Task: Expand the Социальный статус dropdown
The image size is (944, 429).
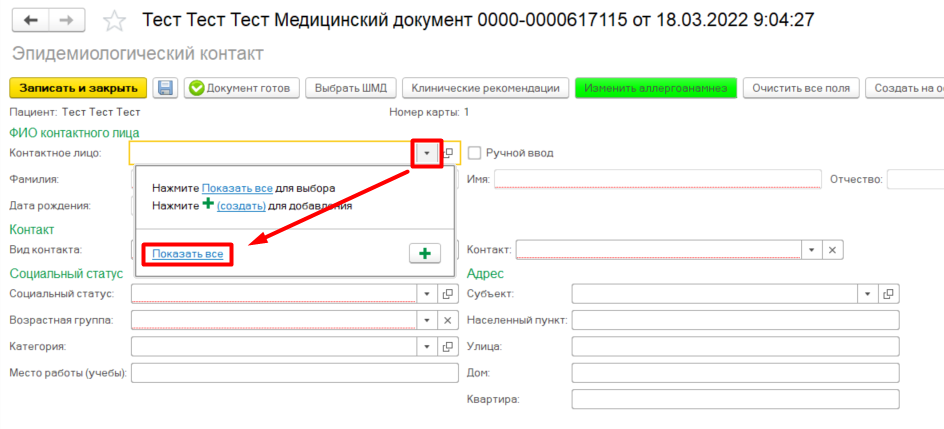Action: coord(427,293)
